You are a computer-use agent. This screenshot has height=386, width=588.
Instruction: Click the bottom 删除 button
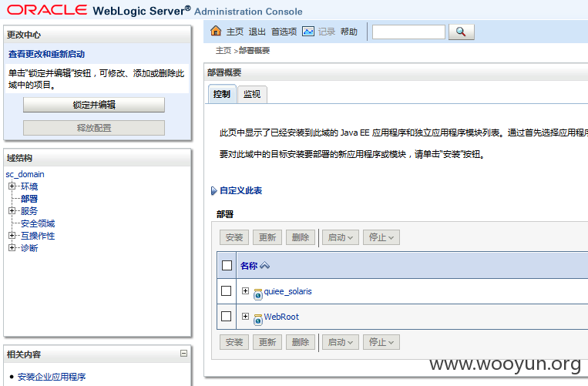point(301,342)
